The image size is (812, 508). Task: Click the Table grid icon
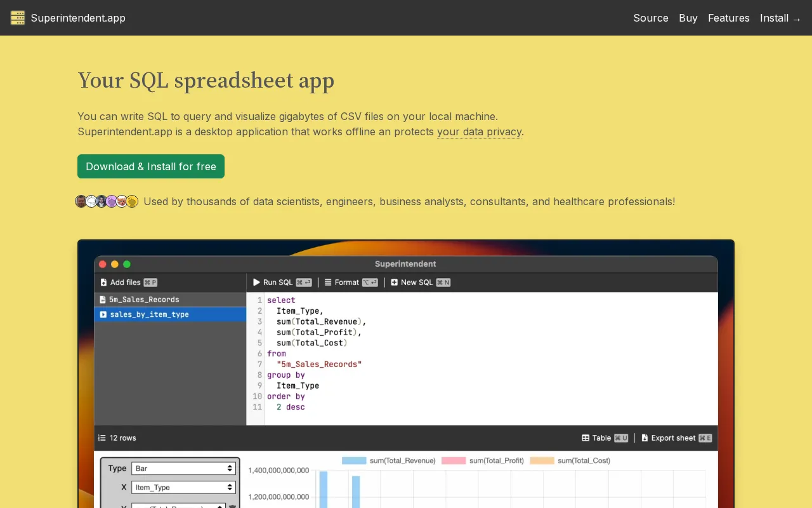[586, 438]
